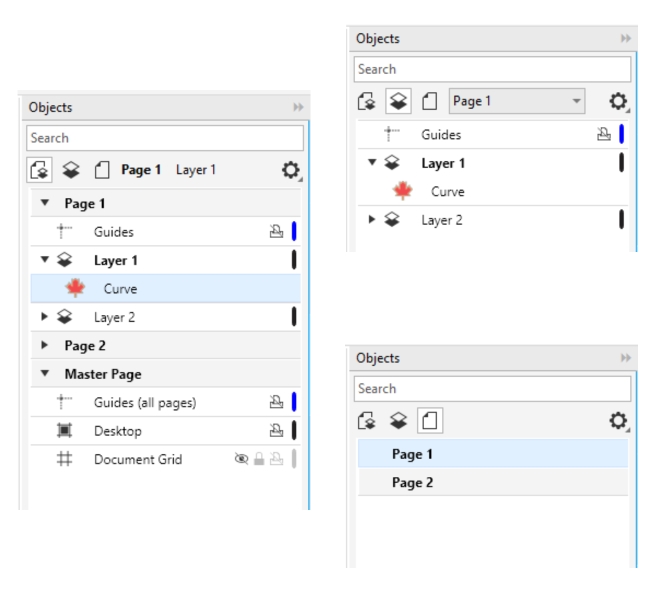The width and height of the screenshot is (657, 600).
Task: Collapse the Master Page section
Action: [45, 374]
